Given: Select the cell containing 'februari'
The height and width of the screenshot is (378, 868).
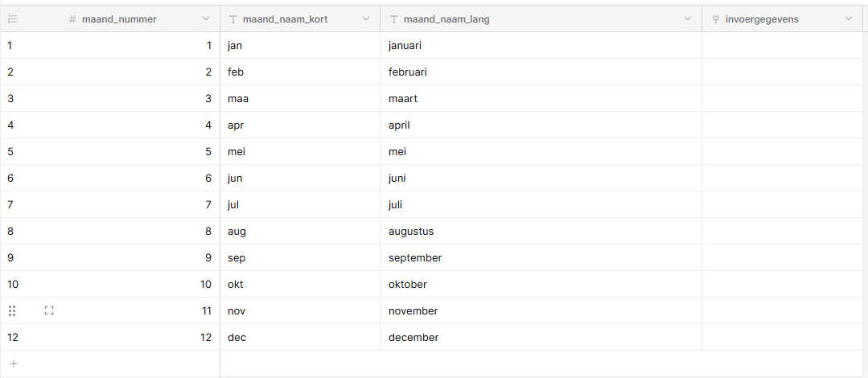Looking at the screenshot, I should 541,72.
